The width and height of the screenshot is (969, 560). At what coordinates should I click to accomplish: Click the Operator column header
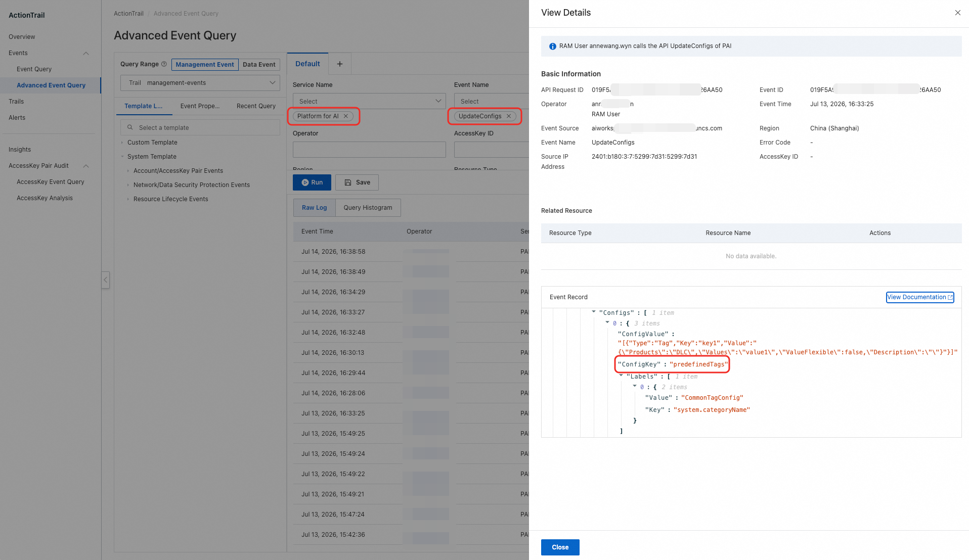click(x=419, y=231)
